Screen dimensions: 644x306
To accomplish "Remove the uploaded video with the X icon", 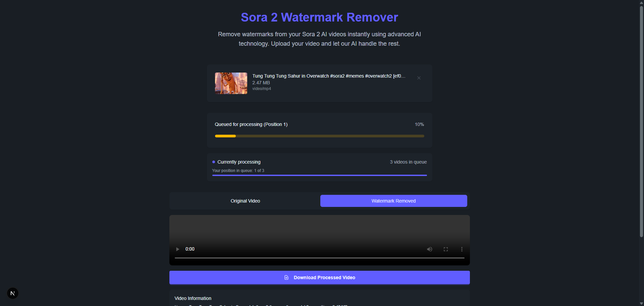I will pos(419,78).
